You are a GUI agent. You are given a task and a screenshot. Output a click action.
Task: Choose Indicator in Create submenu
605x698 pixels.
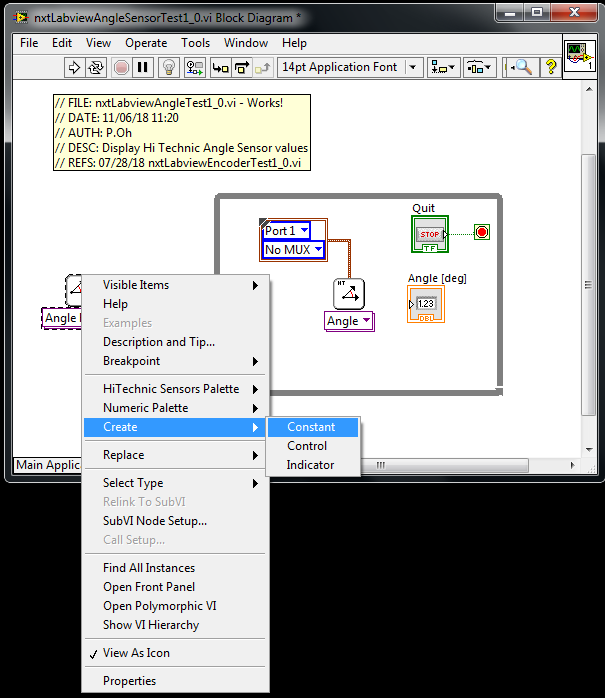pyautogui.click(x=313, y=465)
